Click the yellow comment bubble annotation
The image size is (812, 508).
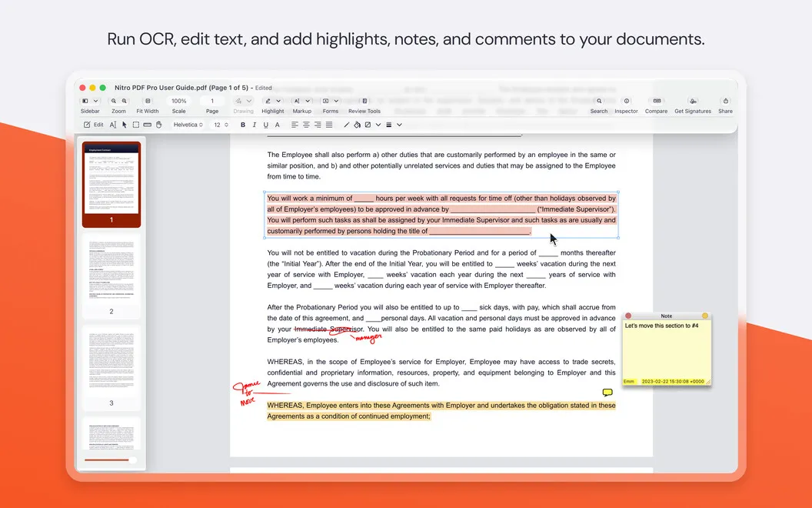click(x=607, y=393)
